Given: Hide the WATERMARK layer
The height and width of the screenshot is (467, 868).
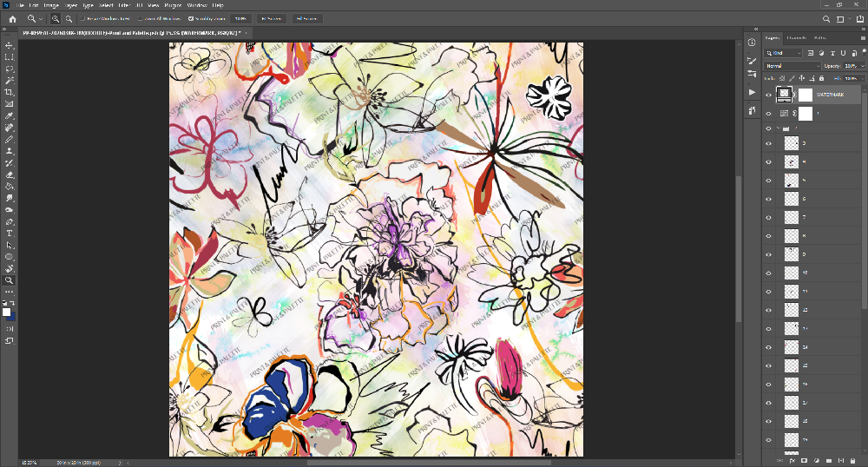Looking at the screenshot, I should [x=768, y=95].
